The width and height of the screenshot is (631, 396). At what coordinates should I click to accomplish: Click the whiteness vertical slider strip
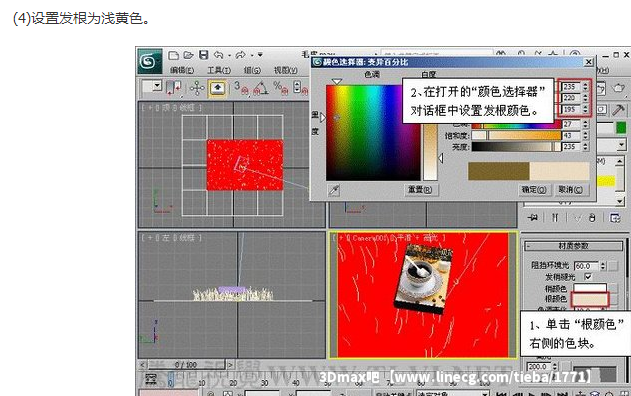[430, 152]
